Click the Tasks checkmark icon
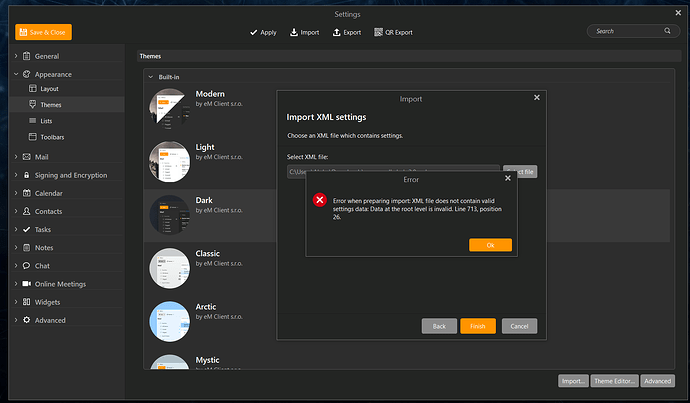The image size is (690, 403). [26, 229]
